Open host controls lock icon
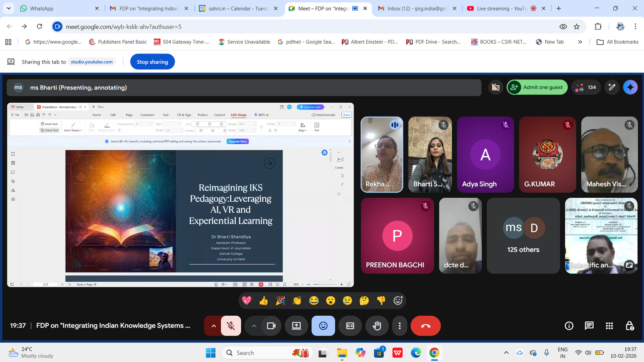Image resolution: width=644 pixels, height=362 pixels. click(630, 326)
